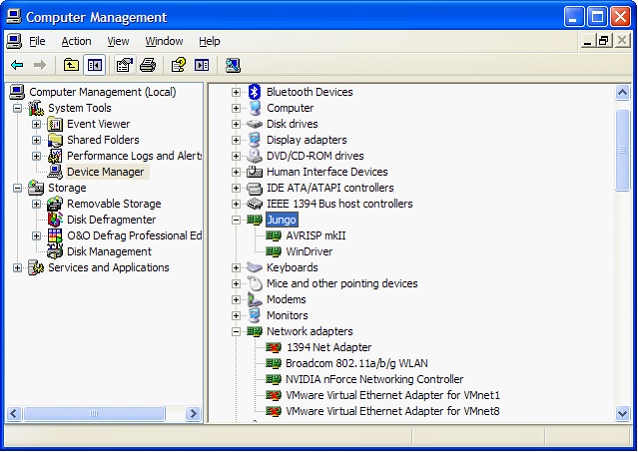
Task: Click Scan for hardware changes icon
Action: pyautogui.click(x=233, y=65)
